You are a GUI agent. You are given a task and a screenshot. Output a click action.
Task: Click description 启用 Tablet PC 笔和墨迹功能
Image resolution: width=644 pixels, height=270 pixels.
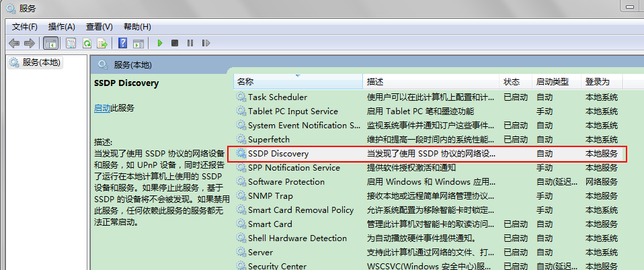[x=420, y=111]
